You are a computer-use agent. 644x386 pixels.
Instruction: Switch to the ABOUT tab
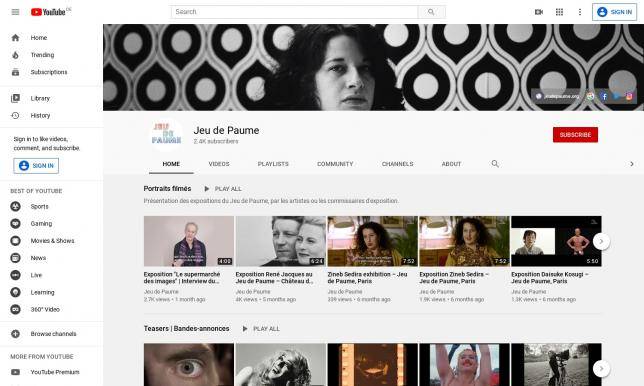point(451,164)
